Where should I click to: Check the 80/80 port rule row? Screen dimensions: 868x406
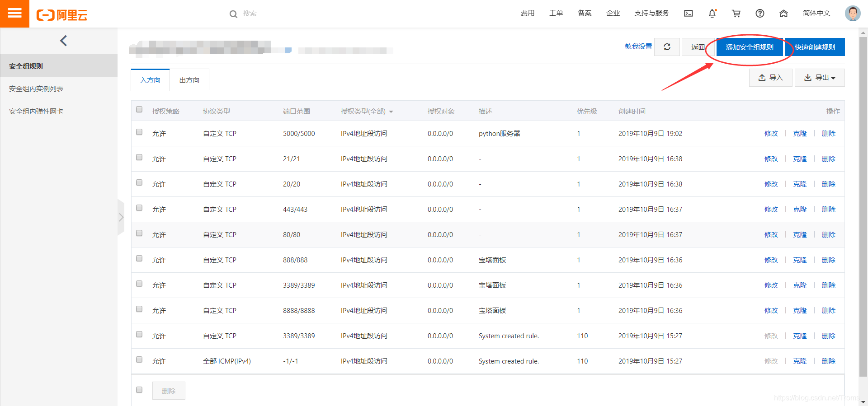click(139, 233)
